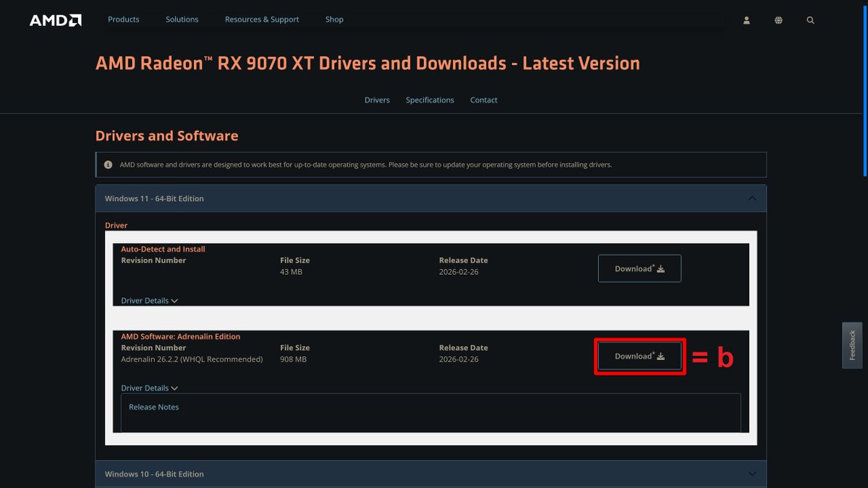This screenshot has height=488, width=868.
Task: Open the Resources & Support menu
Action: click(262, 20)
